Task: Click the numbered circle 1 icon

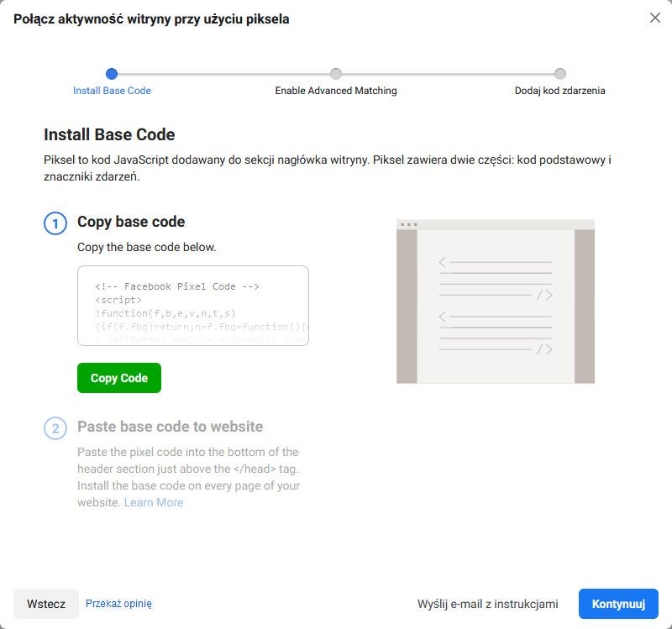Action: point(55,223)
